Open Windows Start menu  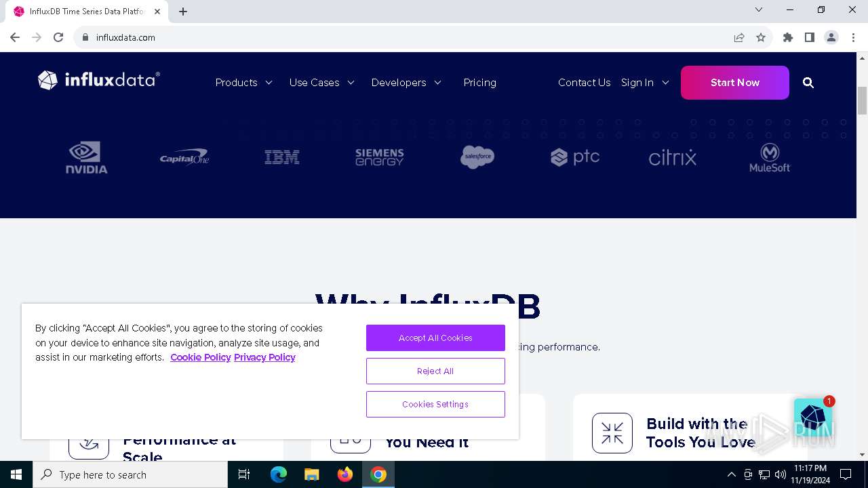(x=16, y=474)
